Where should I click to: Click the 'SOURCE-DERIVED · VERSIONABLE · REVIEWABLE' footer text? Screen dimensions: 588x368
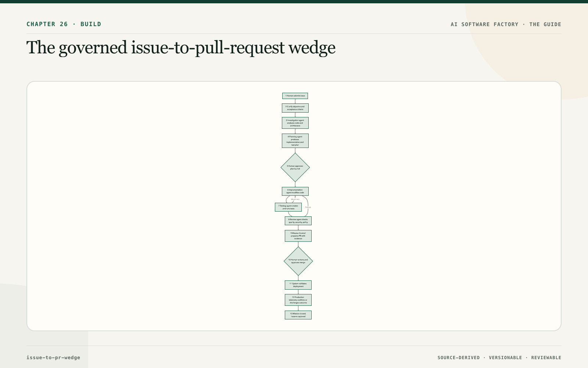pos(499,358)
